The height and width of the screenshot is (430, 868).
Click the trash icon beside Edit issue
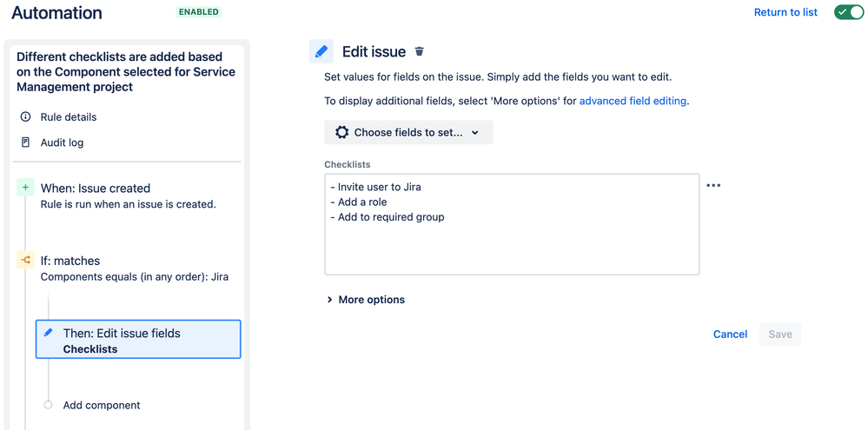(420, 52)
